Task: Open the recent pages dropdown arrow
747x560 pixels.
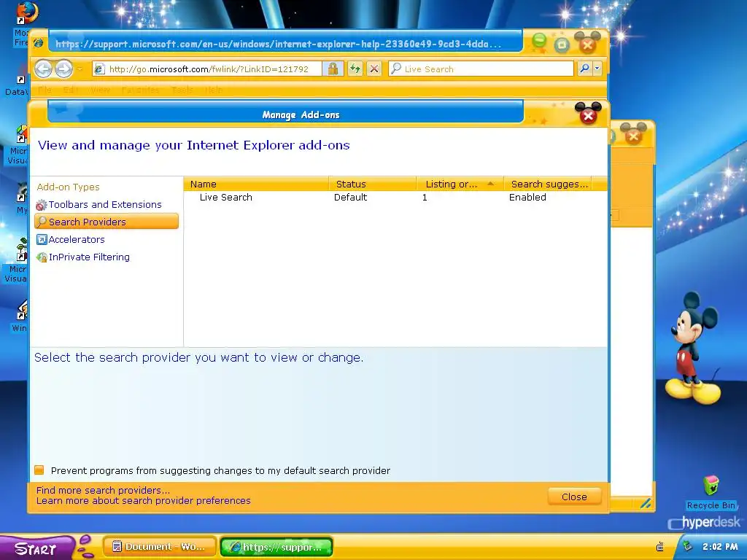Action: tap(80, 69)
